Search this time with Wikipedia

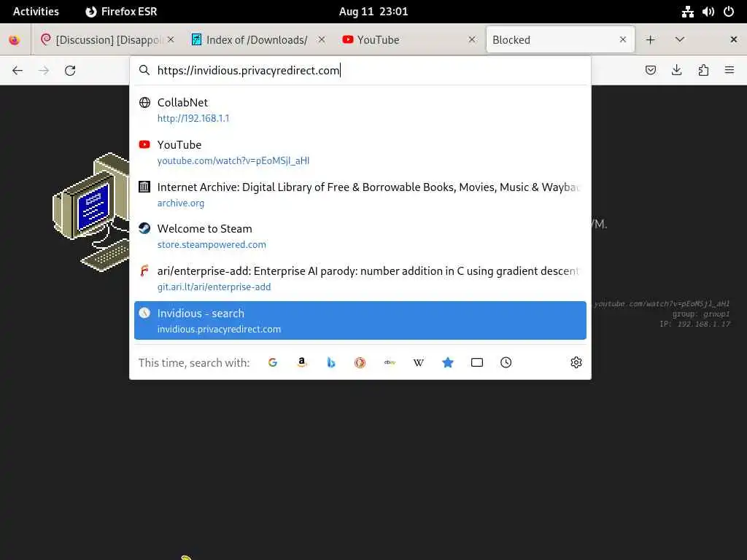418,363
